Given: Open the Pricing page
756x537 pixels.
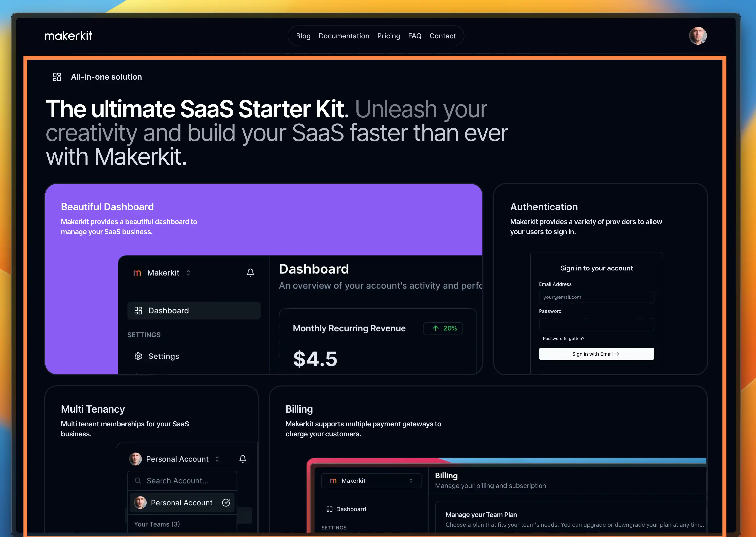Looking at the screenshot, I should 388,36.
